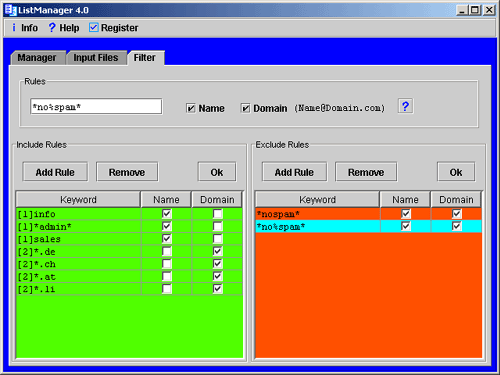
Task: Uncheck Domain for the [2]*.de rule
Action: (217, 251)
